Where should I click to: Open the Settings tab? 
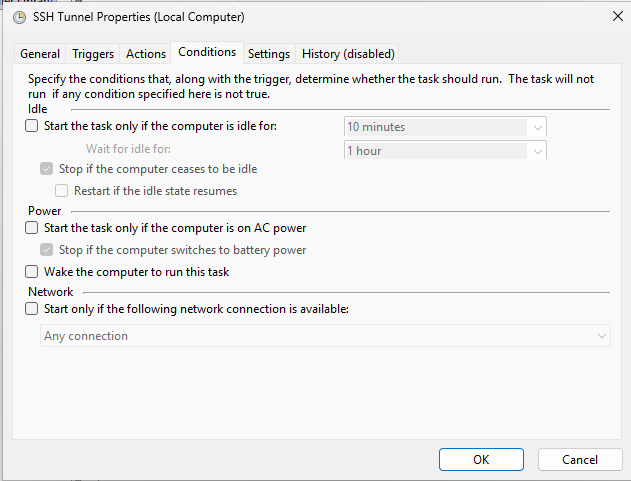tap(269, 54)
